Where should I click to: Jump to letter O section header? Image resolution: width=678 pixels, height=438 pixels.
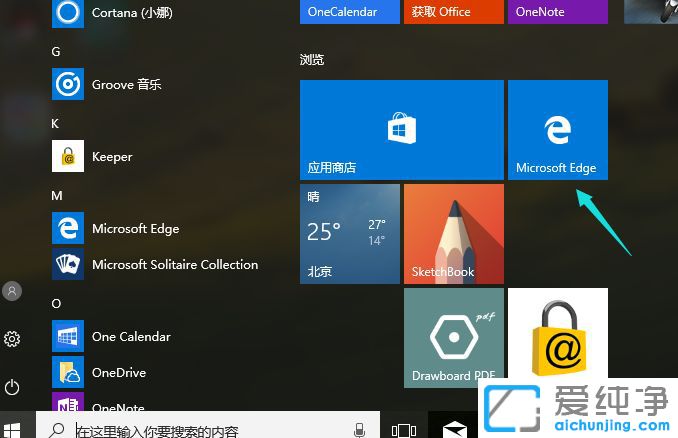coord(56,304)
